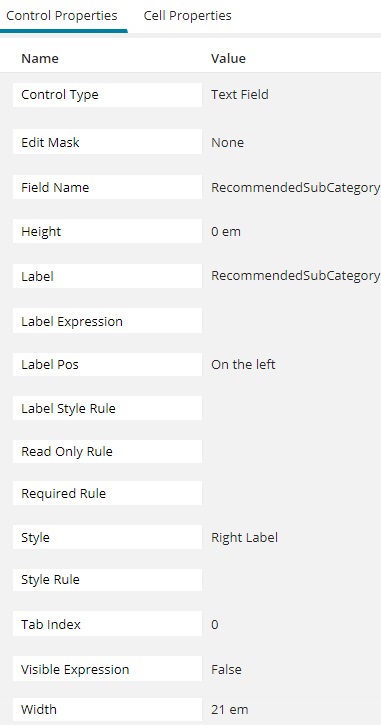Click the Control Type property name
381x725 pixels.
click(107, 95)
